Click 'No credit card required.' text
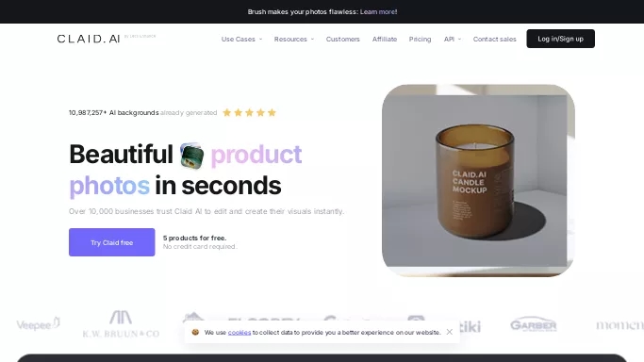 [200, 247]
